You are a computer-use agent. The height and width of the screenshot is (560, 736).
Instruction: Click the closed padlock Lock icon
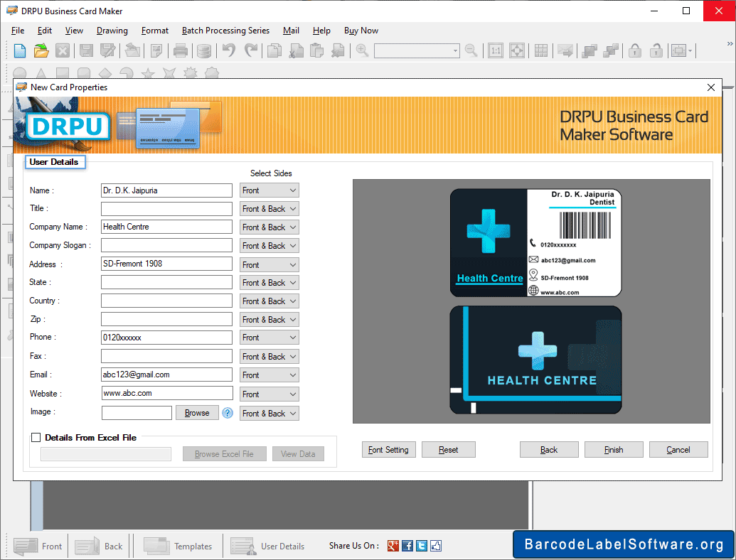635,50
